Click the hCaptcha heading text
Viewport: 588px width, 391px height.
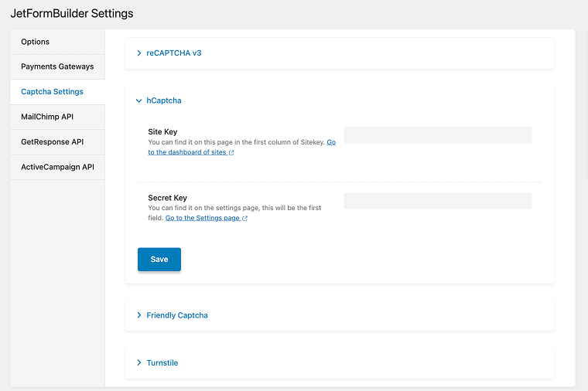click(x=164, y=100)
